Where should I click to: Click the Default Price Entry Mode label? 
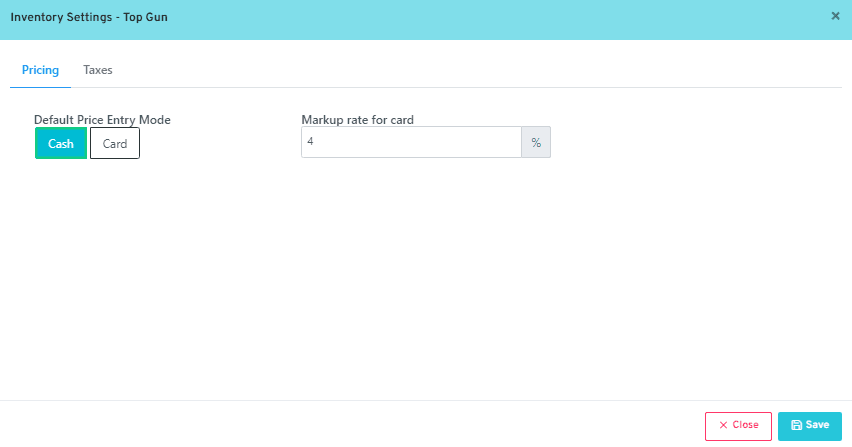click(x=102, y=120)
